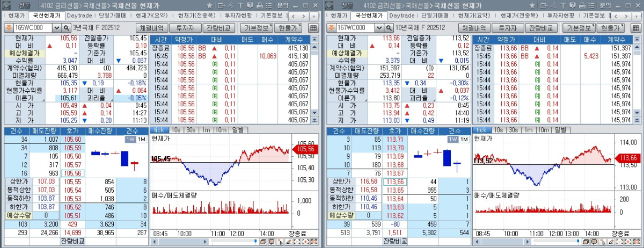The image size is (644, 248).
Task: Click the fit-all icon under left chart
Action: (x=314, y=242)
